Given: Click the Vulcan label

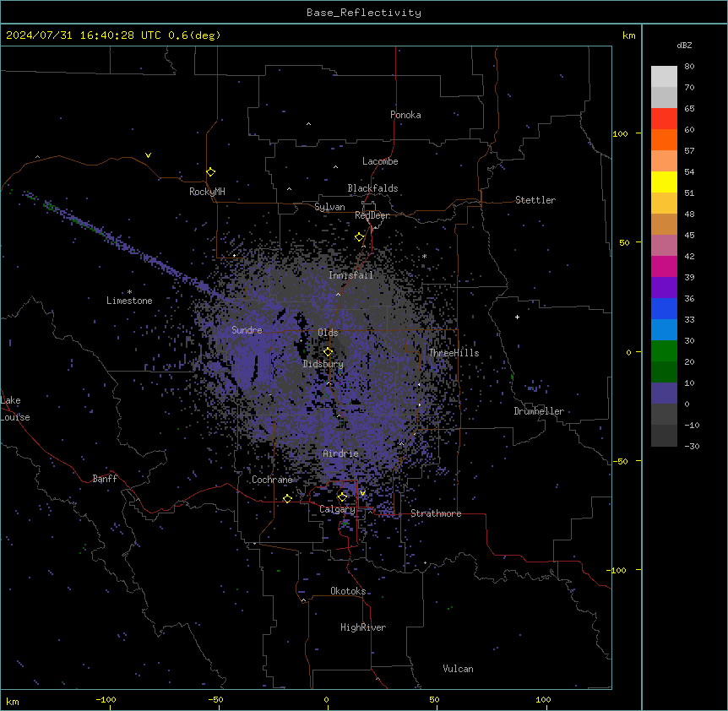Looking at the screenshot, I should [x=459, y=669].
